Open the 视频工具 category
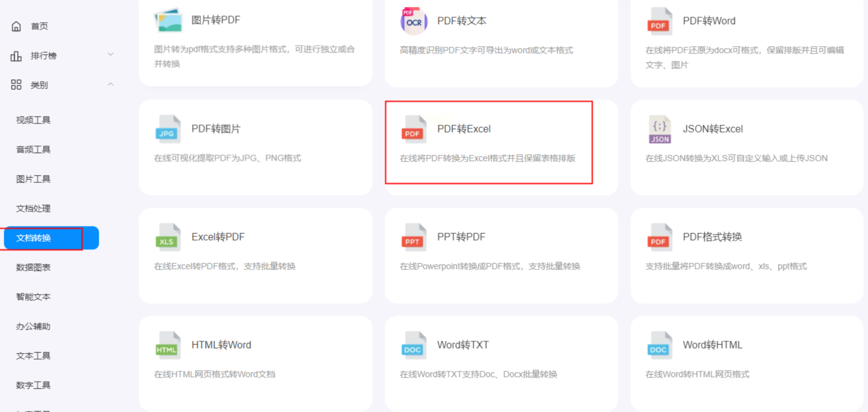The image size is (868, 412). point(33,120)
